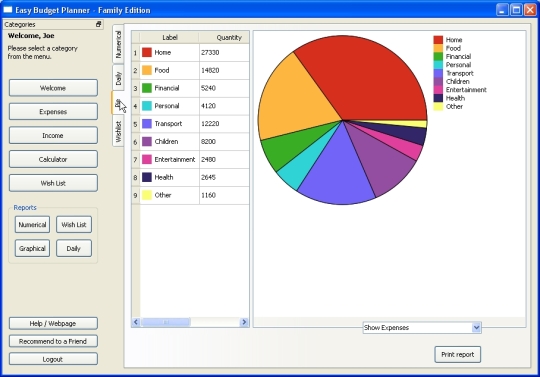Click the app icon in title bar
Image resolution: width=540 pixels, height=377 pixels.
8,10
